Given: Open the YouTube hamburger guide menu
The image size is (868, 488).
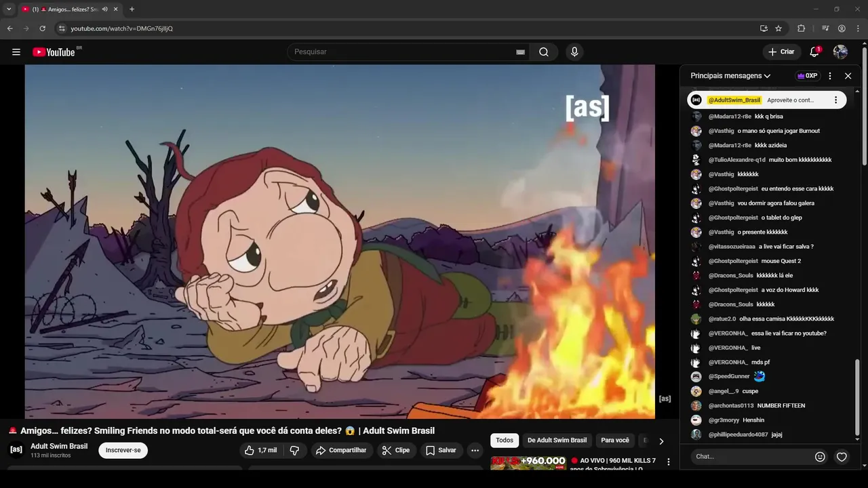Looking at the screenshot, I should coord(16,52).
